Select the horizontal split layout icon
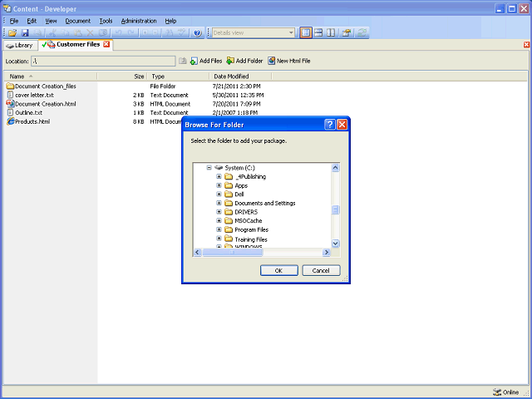The image size is (532, 399). 318,33
